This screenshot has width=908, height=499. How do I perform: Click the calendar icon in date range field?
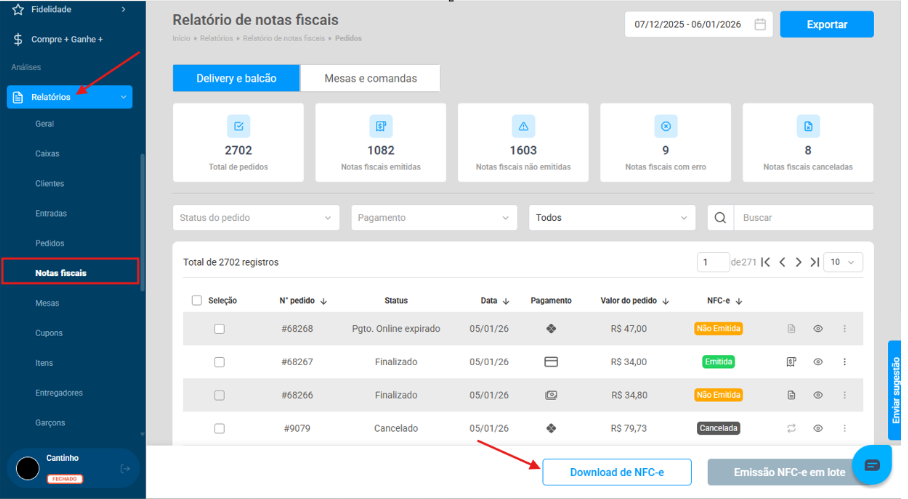760,25
